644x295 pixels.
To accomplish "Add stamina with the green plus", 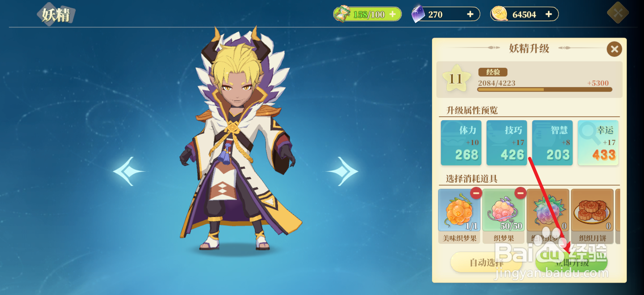I will point(393,14).
